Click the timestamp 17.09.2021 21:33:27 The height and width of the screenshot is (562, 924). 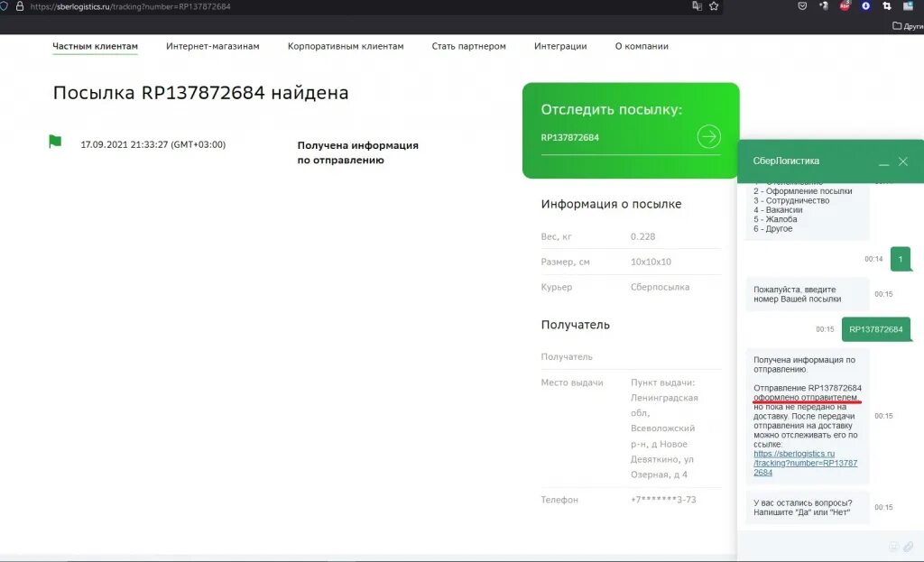(152, 144)
